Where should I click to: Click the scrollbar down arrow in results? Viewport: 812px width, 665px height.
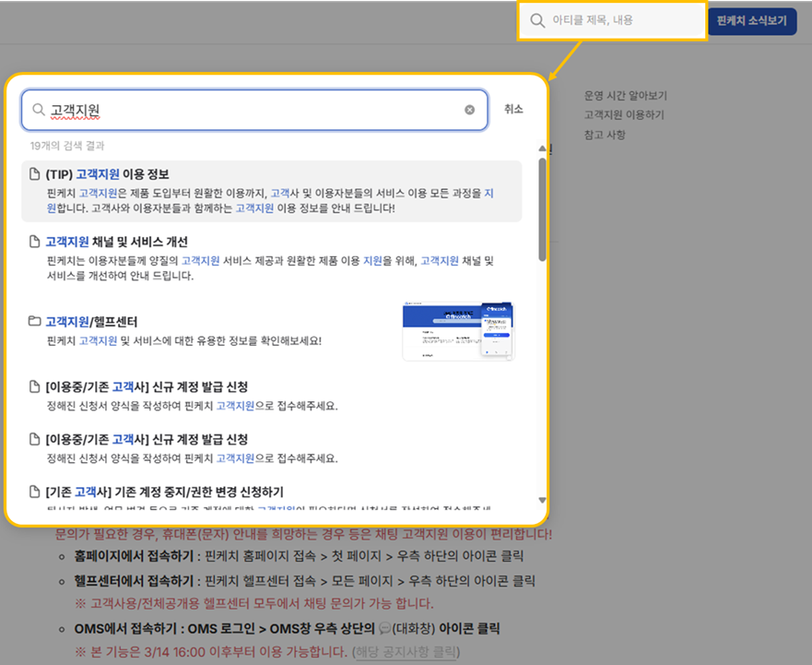pos(542,500)
